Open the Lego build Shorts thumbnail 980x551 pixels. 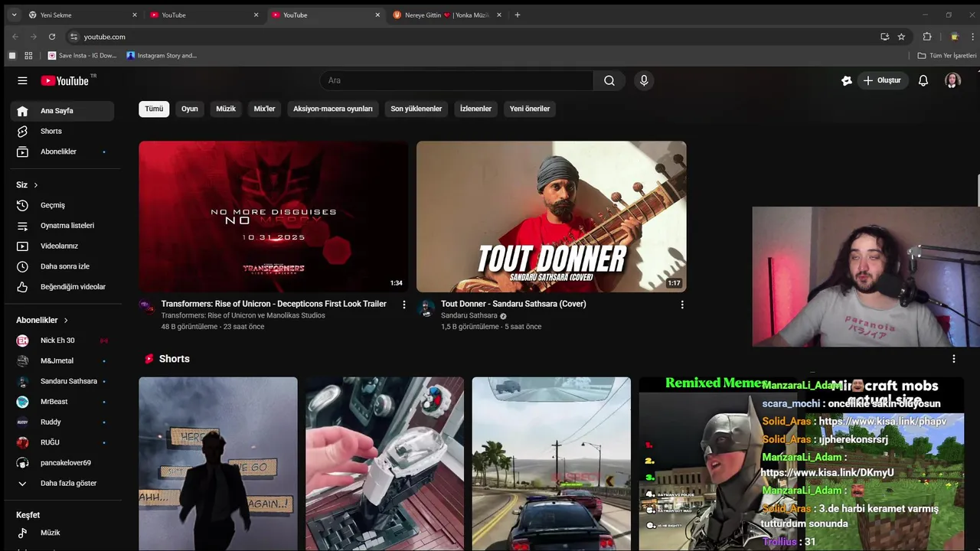[x=384, y=464]
